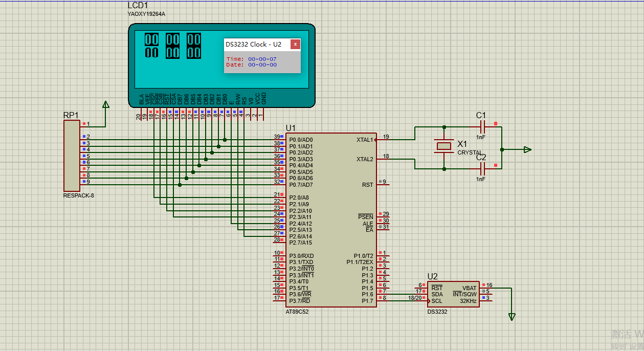Click the P1.0/T2 pin label
The width and height of the screenshot is (644, 351).
click(364, 256)
